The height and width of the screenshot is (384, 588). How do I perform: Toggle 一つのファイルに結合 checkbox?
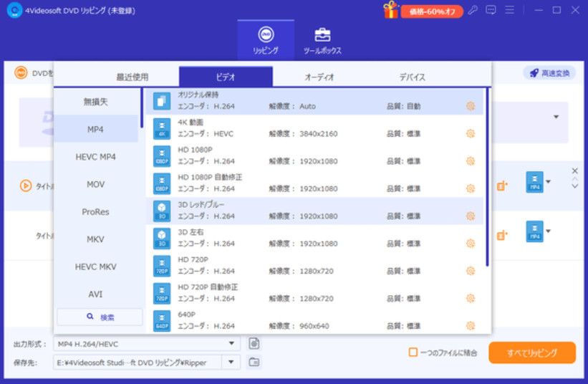click(x=413, y=352)
